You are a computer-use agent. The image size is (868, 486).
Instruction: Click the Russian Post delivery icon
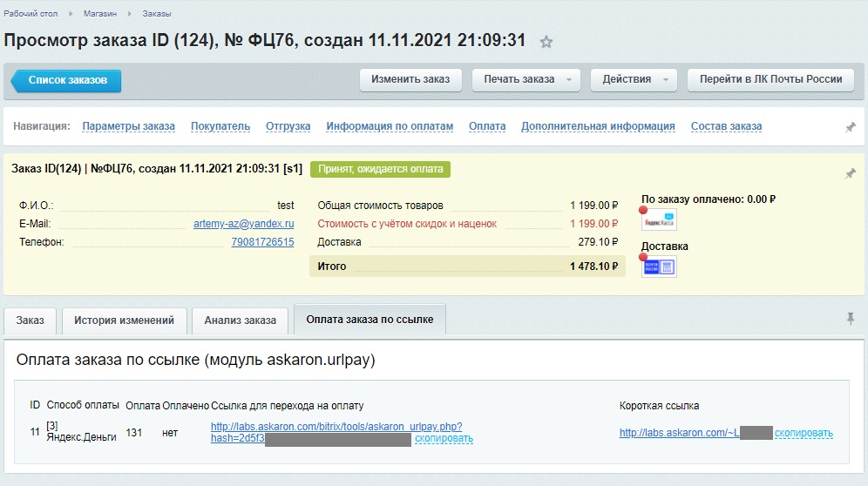tap(659, 267)
